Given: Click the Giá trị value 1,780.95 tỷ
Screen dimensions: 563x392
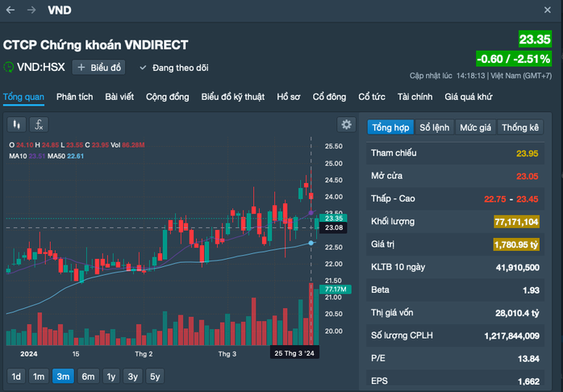Looking at the screenshot, I should click(x=516, y=245).
